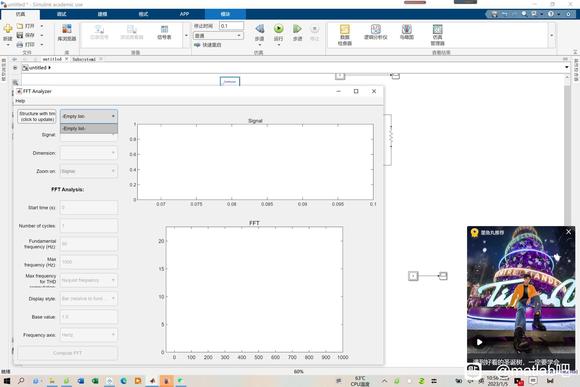This screenshot has width=580, height=387.
Task: Click the Fundamental frequency (Hz) field
Action: (x=89, y=243)
